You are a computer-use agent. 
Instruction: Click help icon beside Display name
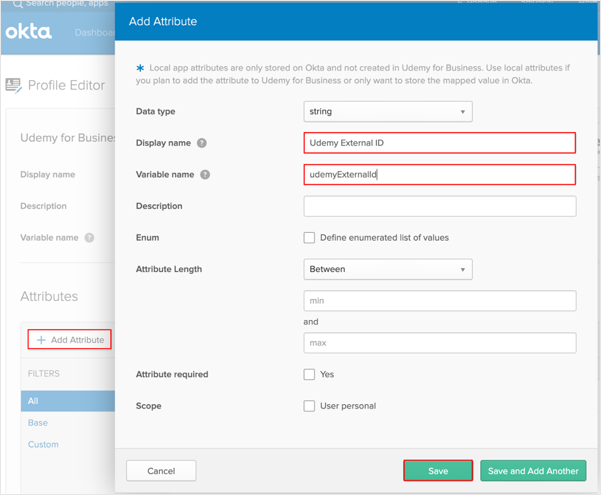point(202,143)
